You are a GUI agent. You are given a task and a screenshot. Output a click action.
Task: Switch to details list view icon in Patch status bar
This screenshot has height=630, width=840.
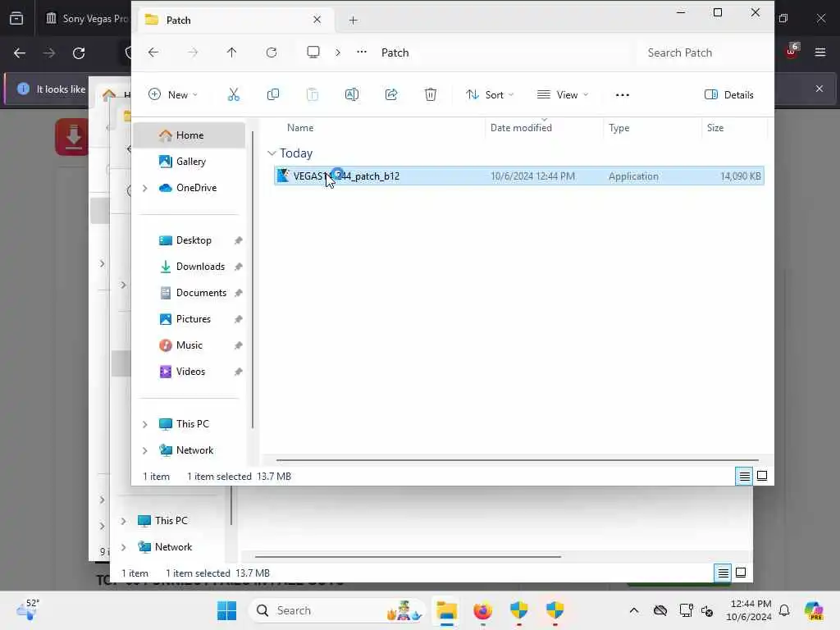[x=744, y=476]
